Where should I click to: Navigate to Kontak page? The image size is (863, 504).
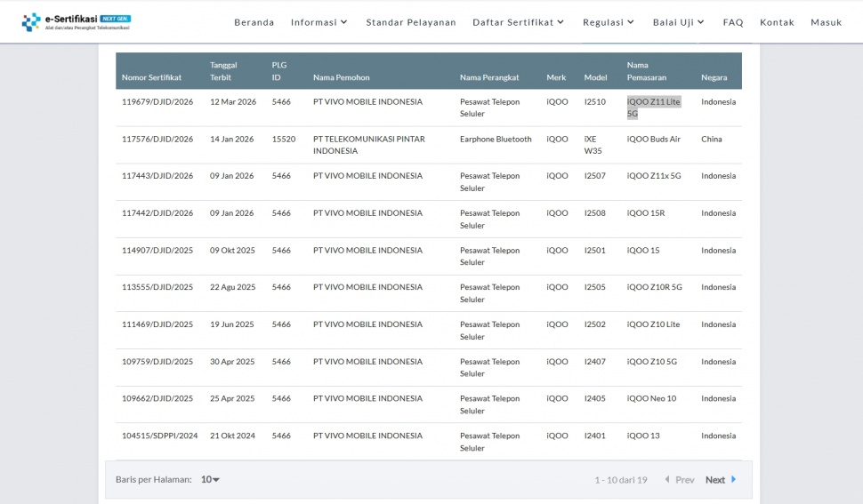click(x=777, y=22)
